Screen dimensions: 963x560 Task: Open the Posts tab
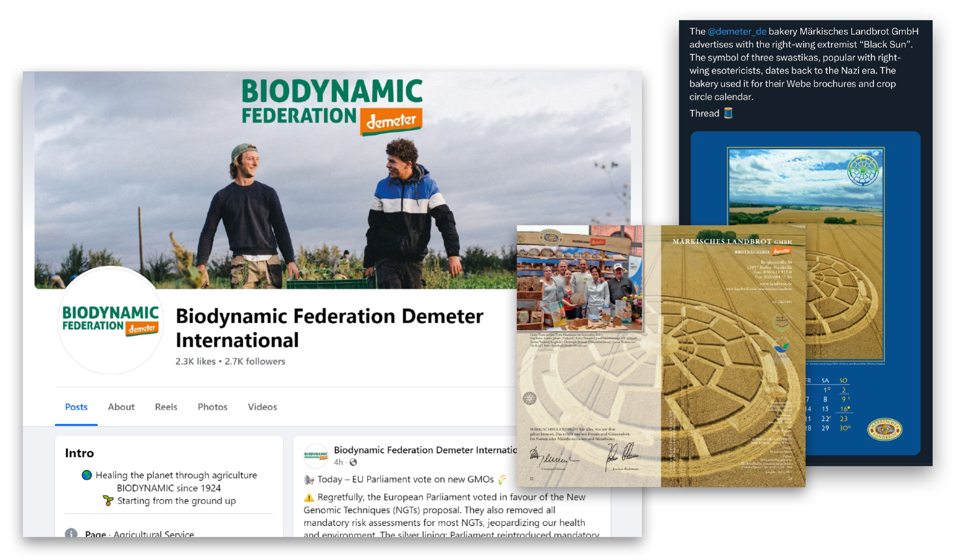pyautogui.click(x=76, y=407)
